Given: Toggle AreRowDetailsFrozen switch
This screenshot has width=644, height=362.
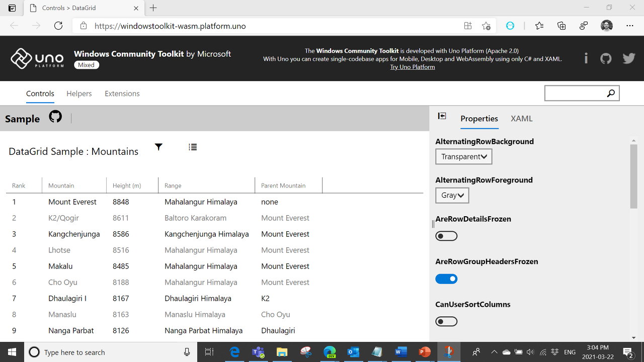Looking at the screenshot, I should pos(446,236).
